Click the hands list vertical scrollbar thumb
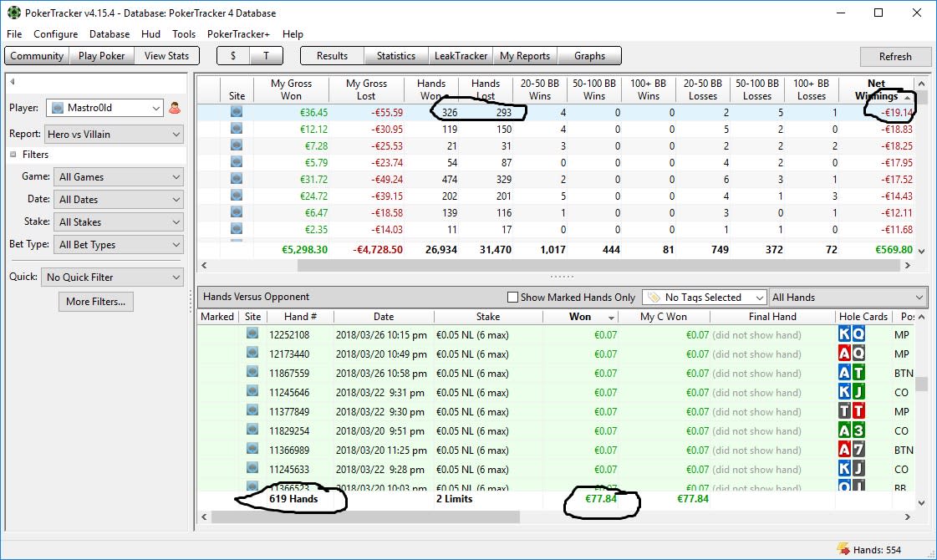937x560 pixels. pyautogui.click(x=921, y=384)
